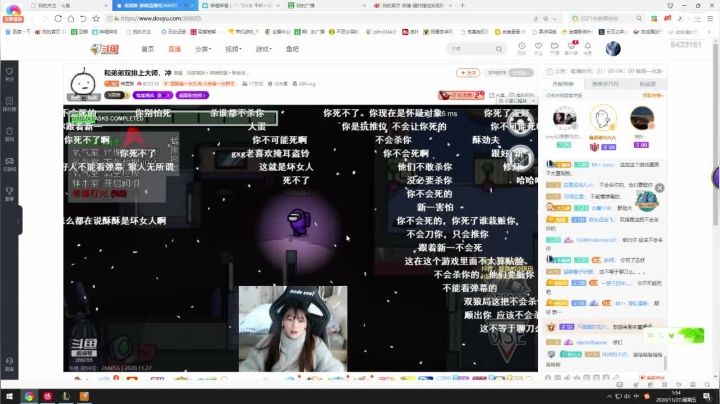Expand the 视频 dropdown in navigation

(233, 49)
